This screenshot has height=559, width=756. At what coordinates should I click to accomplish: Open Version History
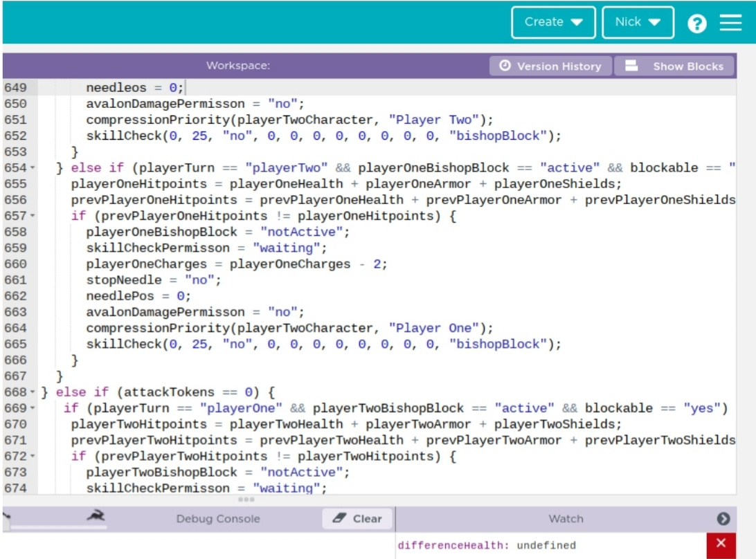[550, 66]
